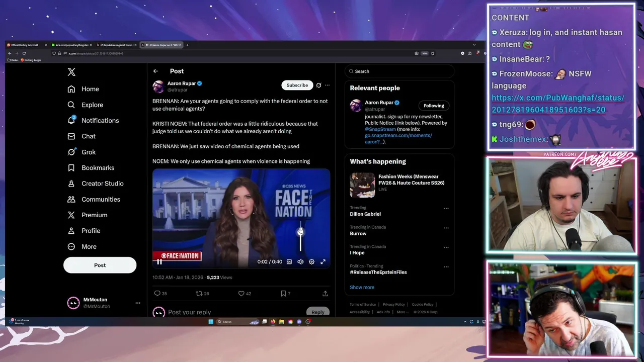Open X logo home icon
644x362 pixels.
click(x=71, y=72)
